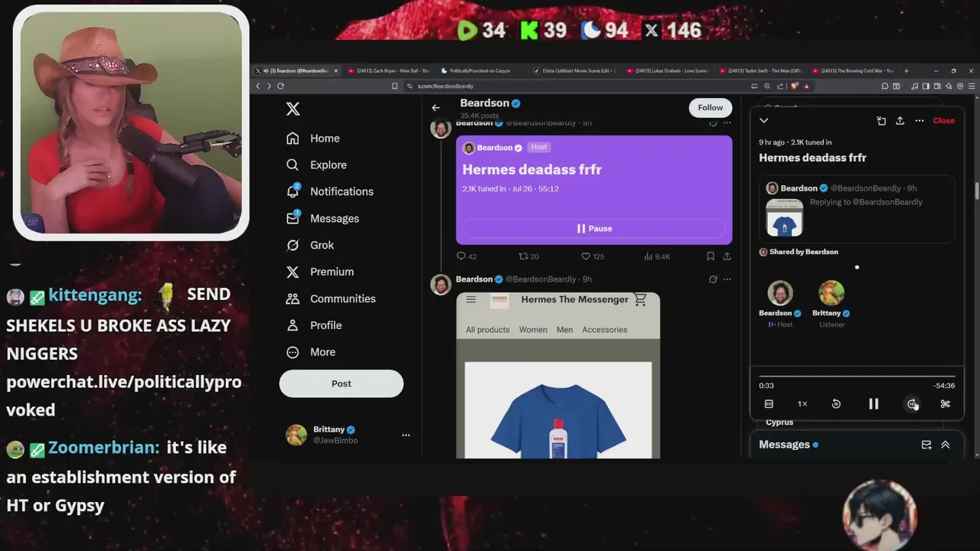Image resolution: width=980 pixels, height=551 pixels.
Task: Pause the space in player panel
Action: pos(874,404)
